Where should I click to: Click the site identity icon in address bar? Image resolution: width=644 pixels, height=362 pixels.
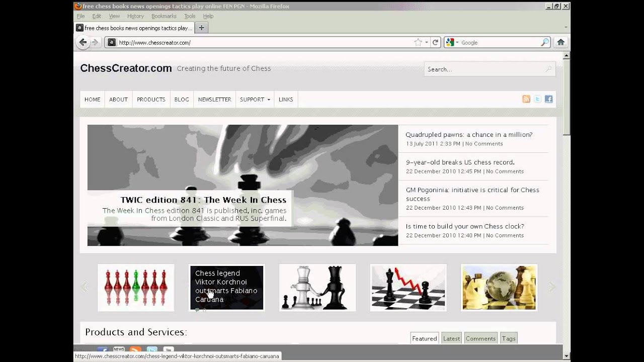pos(112,43)
